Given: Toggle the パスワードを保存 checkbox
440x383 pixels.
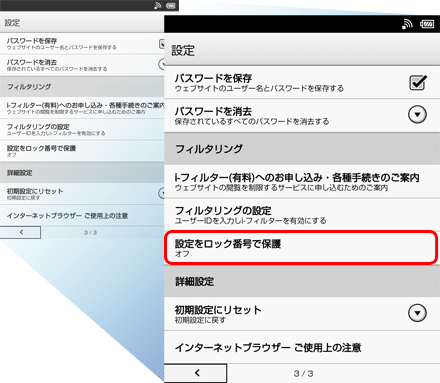Looking at the screenshot, I should tap(417, 82).
